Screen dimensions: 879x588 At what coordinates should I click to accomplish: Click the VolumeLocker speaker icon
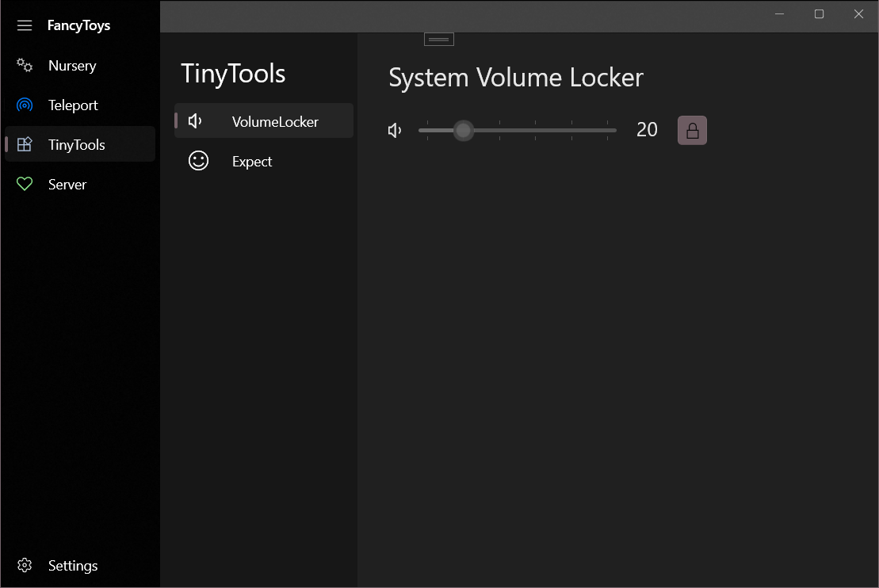click(195, 120)
